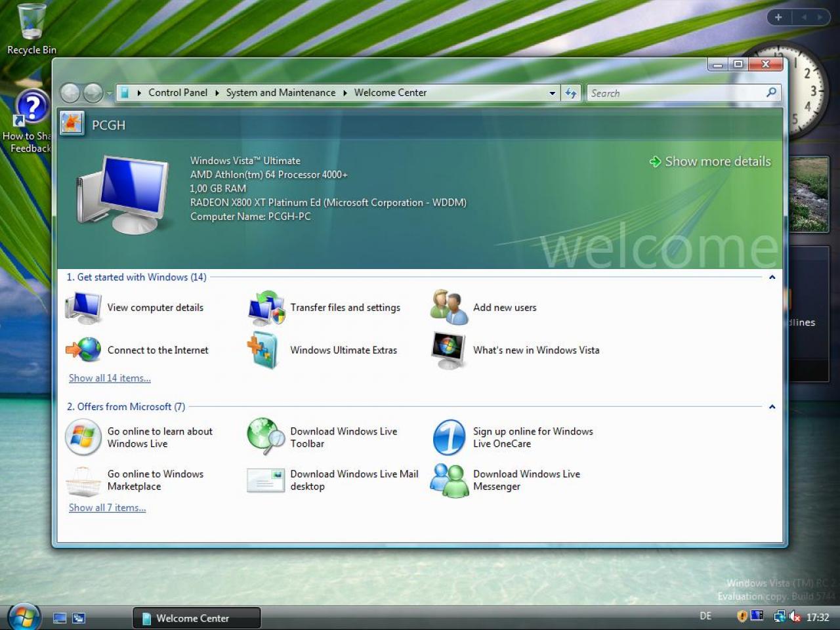The width and height of the screenshot is (840, 630).
Task: Open the DE language bar indicator
Action: [705, 616]
